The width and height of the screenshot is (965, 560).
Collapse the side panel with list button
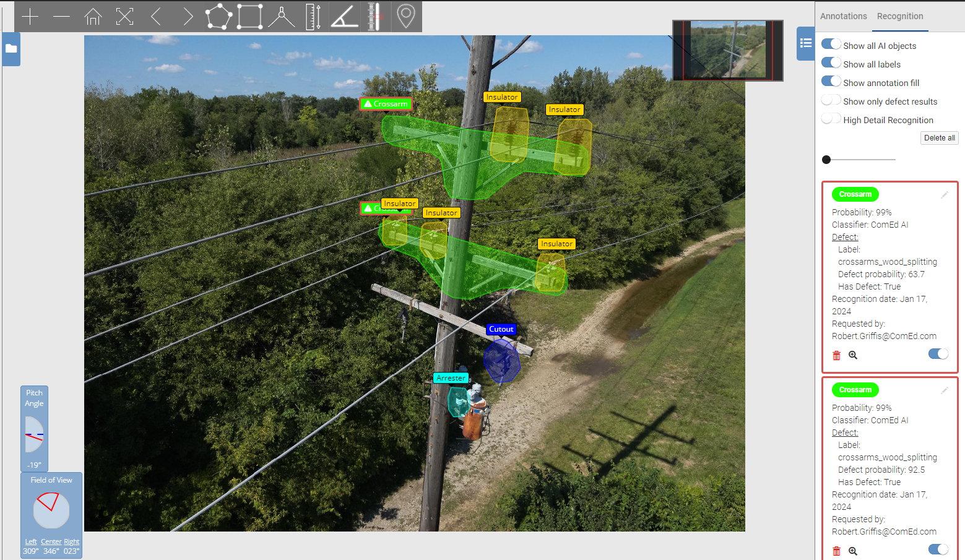point(805,43)
